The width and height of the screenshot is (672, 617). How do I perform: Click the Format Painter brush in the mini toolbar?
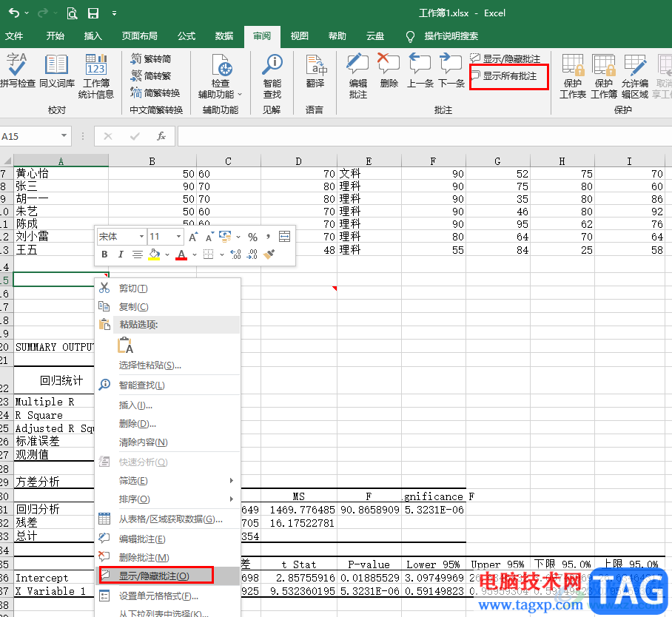pos(269,254)
